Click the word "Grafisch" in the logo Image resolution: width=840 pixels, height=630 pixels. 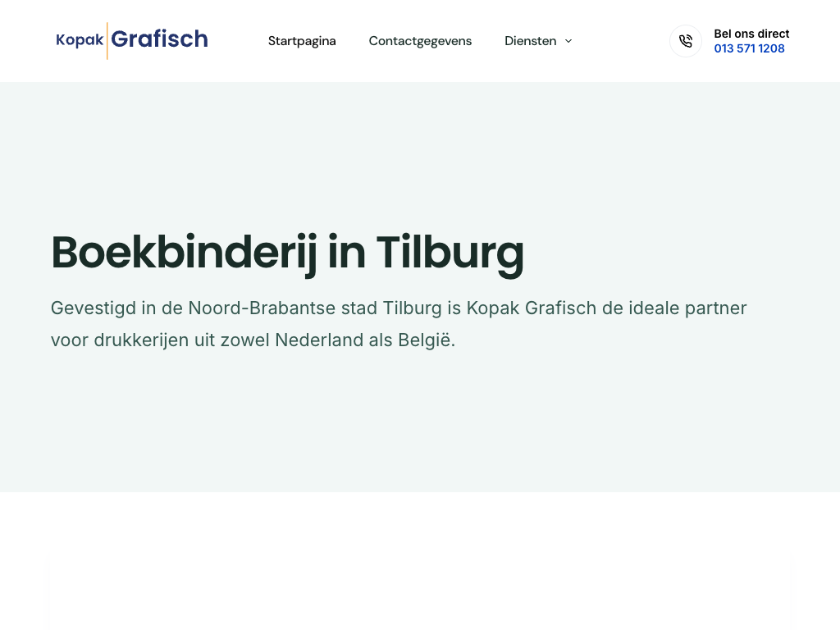(159, 39)
